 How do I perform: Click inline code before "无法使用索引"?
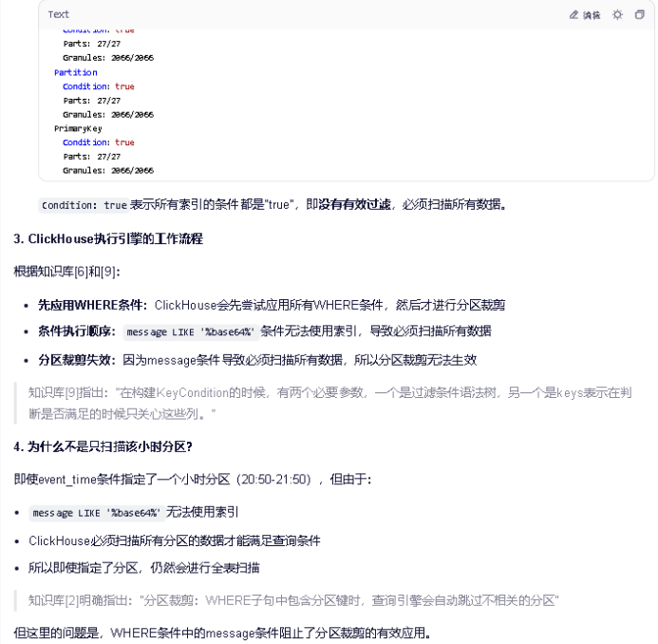click(x=97, y=513)
